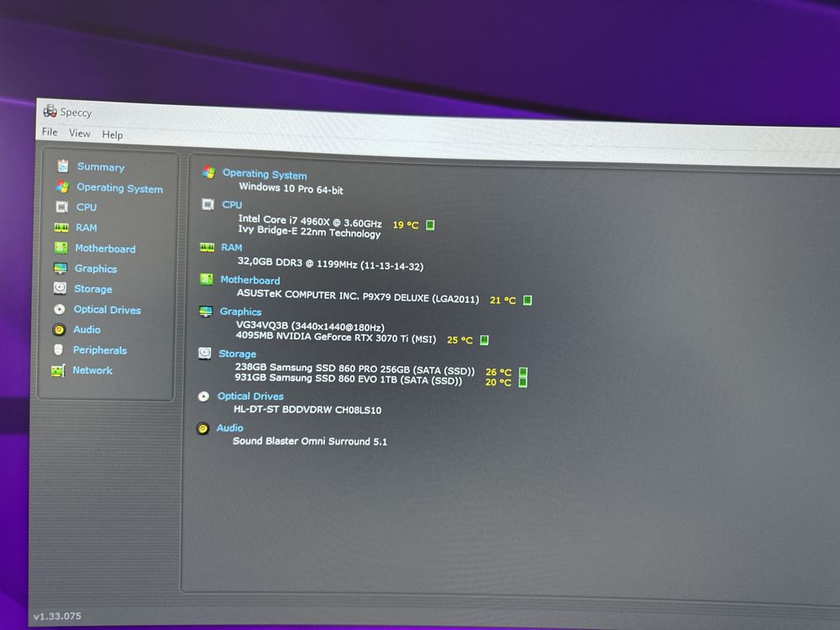Open the Audio heading link in summary
The width and height of the screenshot is (840, 630).
click(x=230, y=428)
